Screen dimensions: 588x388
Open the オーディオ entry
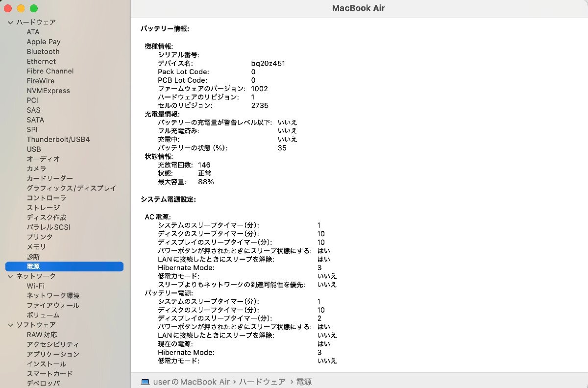(43, 159)
